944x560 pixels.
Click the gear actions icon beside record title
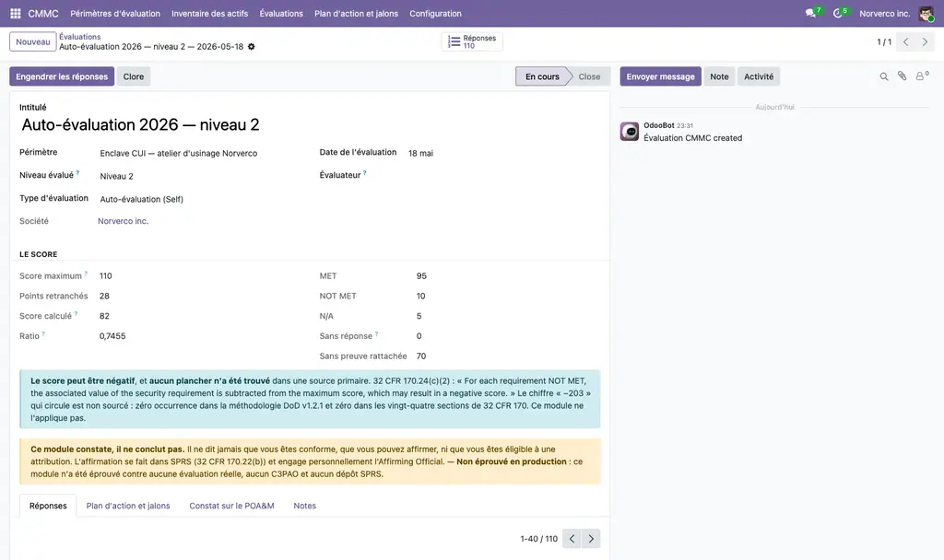click(252, 46)
